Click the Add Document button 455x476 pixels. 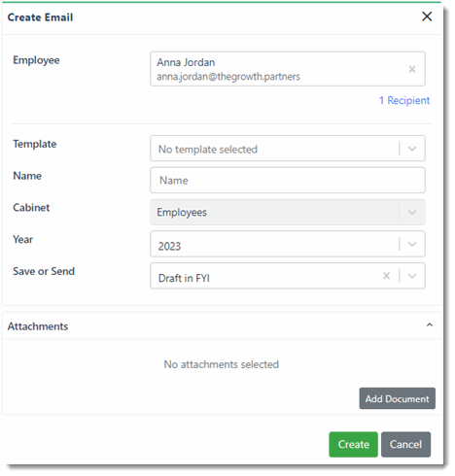click(397, 398)
